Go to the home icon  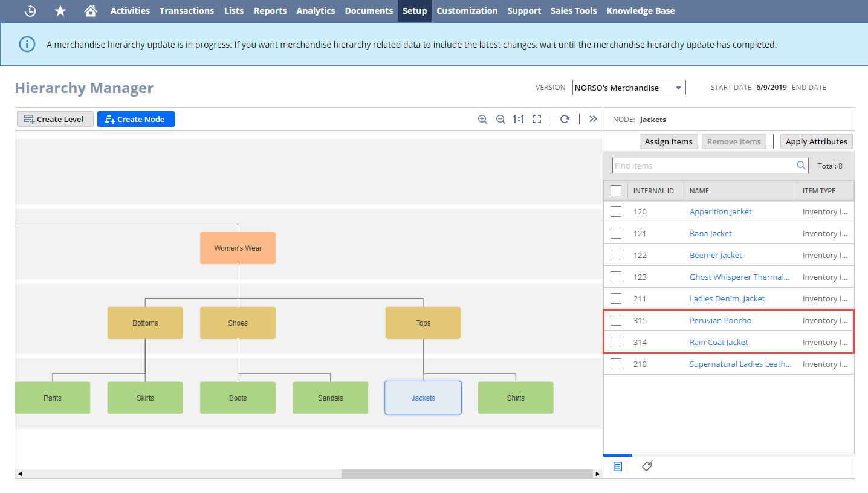coord(91,11)
